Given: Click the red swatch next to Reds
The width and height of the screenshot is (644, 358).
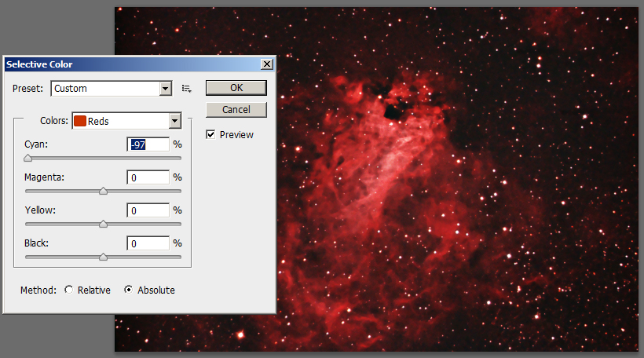Looking at the screenshot, I should [x=80, y=121].
